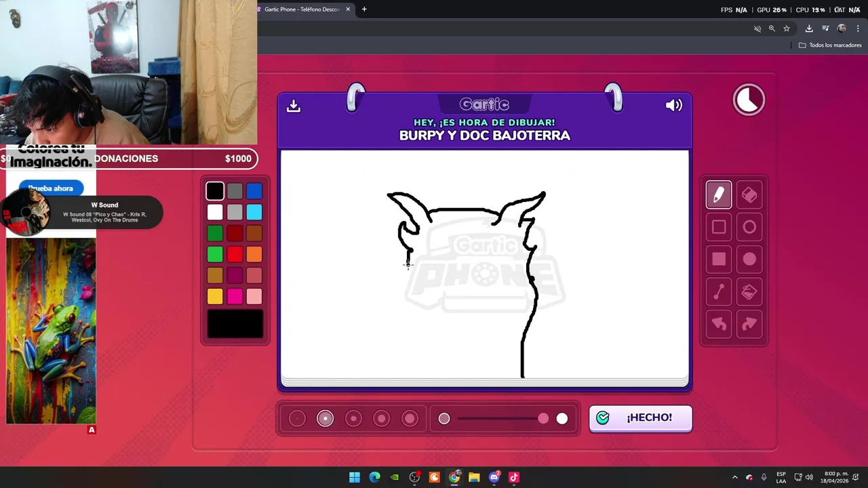868x488 pixels.
Task: Bookmark this page with the star
Action: pyautogui.click(x=787, y=28)
